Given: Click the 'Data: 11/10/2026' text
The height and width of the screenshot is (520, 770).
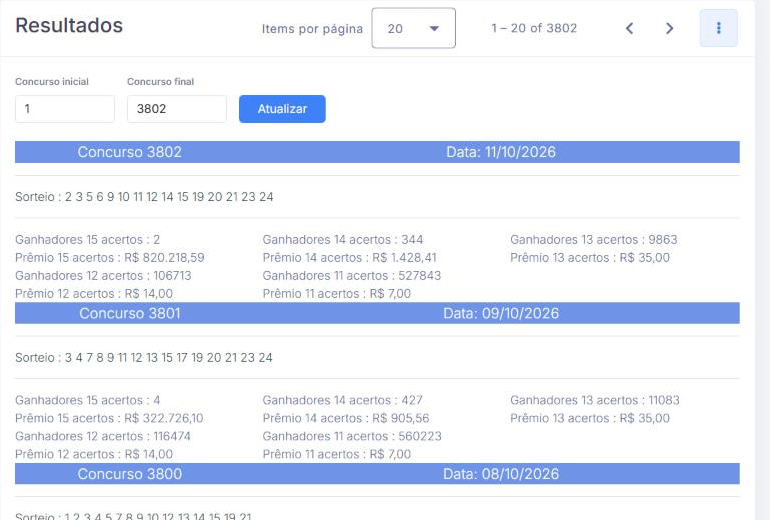Looking at the screenshot, I should [x=501, y=152].
